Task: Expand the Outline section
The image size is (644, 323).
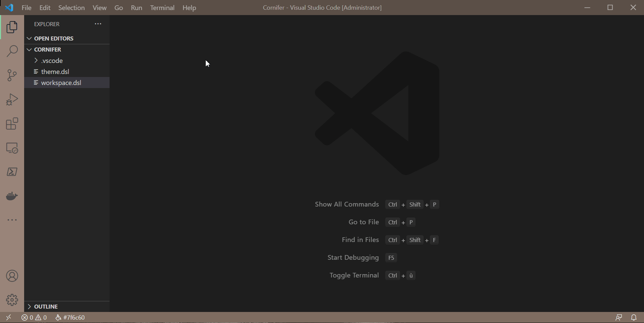Action: [x=67, y=307]
